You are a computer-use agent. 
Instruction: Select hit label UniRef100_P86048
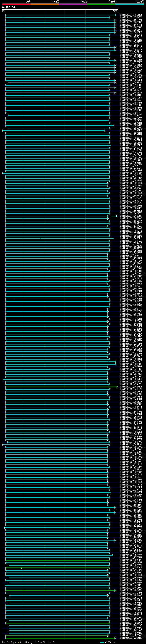131,477
